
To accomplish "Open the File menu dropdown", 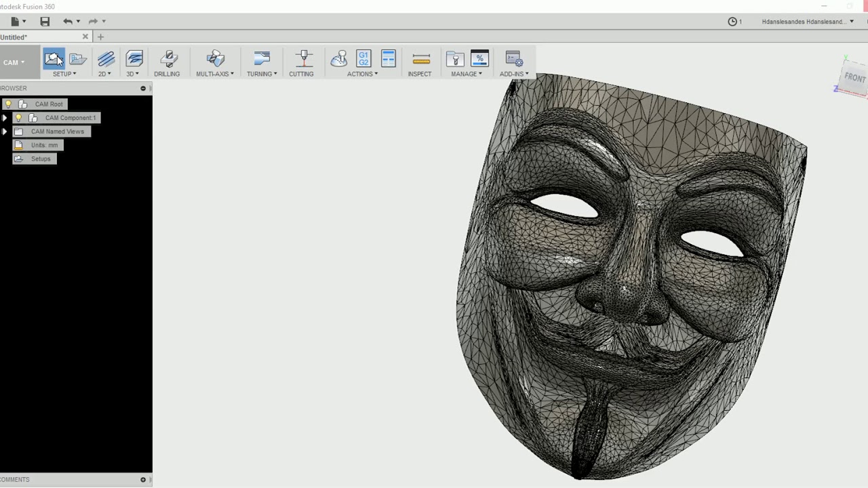I will 18,22.
